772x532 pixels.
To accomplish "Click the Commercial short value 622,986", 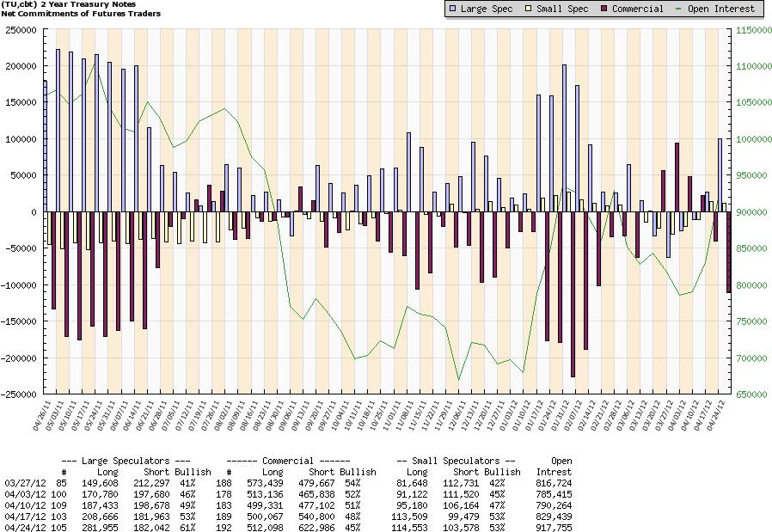I will [x=316, y=528].
